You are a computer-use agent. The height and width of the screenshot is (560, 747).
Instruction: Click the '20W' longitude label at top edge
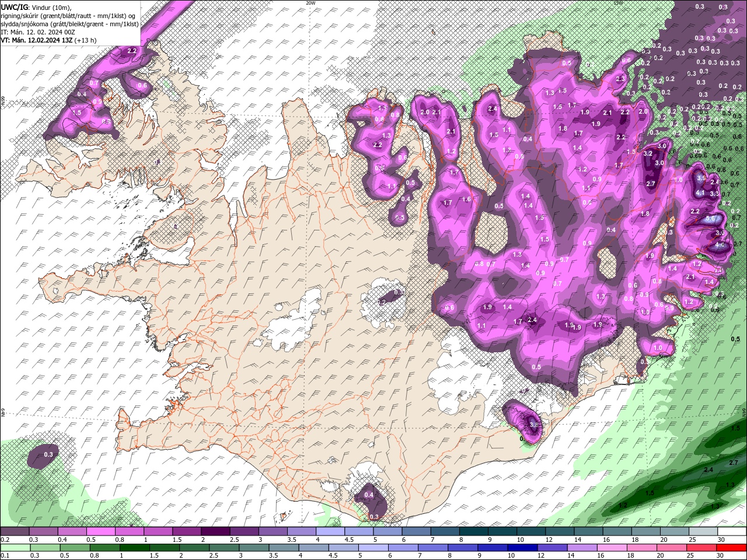[x=310, y=3]
